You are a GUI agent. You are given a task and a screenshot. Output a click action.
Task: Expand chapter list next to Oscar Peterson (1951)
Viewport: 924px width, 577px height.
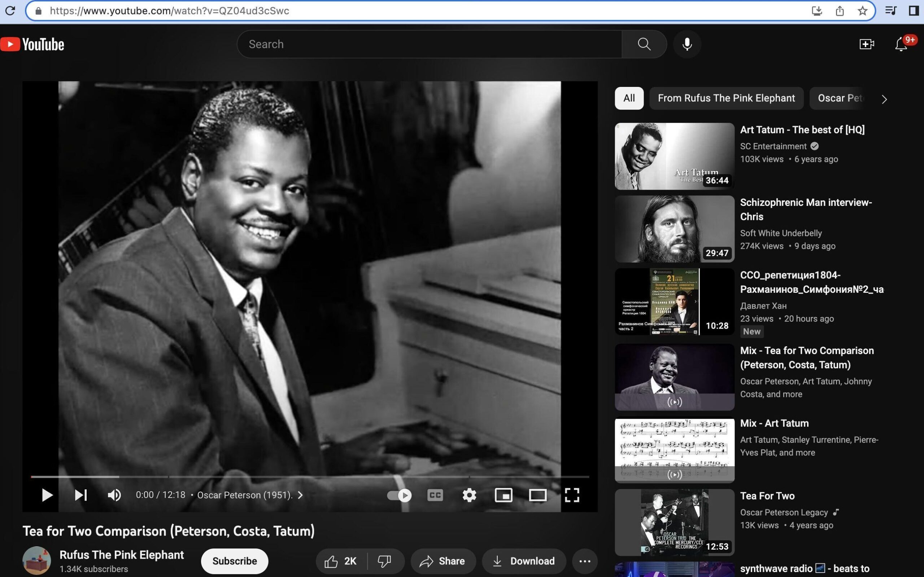(x=301, y=495)
